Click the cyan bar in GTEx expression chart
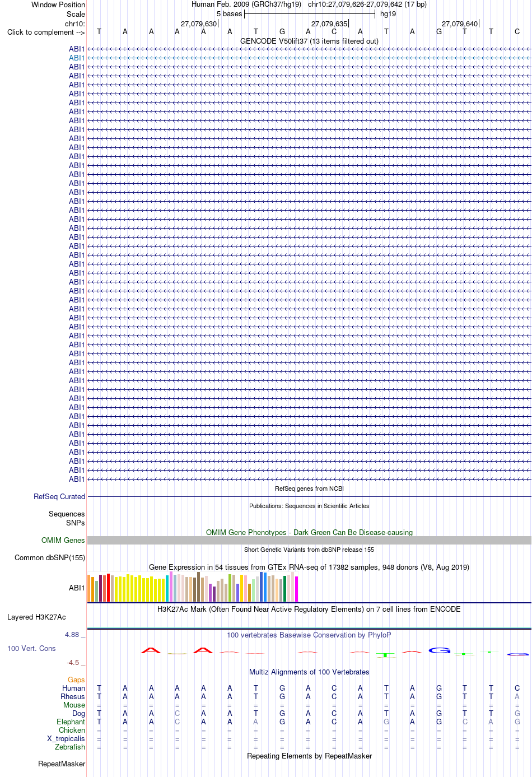The image size is (532, 777). coord(167,588)
